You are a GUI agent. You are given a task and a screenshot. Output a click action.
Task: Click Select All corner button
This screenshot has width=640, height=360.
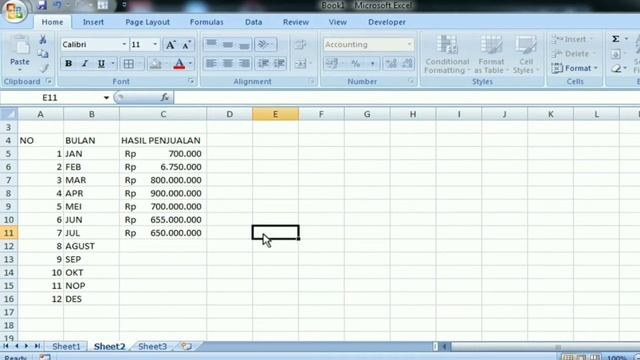pos(9,114)
